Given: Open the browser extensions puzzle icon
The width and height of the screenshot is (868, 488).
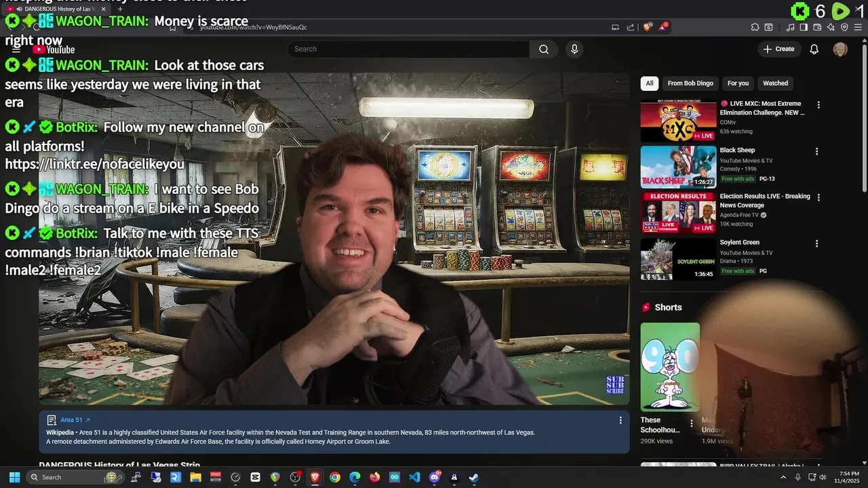Looking at the screenshot, I should 755,27.
